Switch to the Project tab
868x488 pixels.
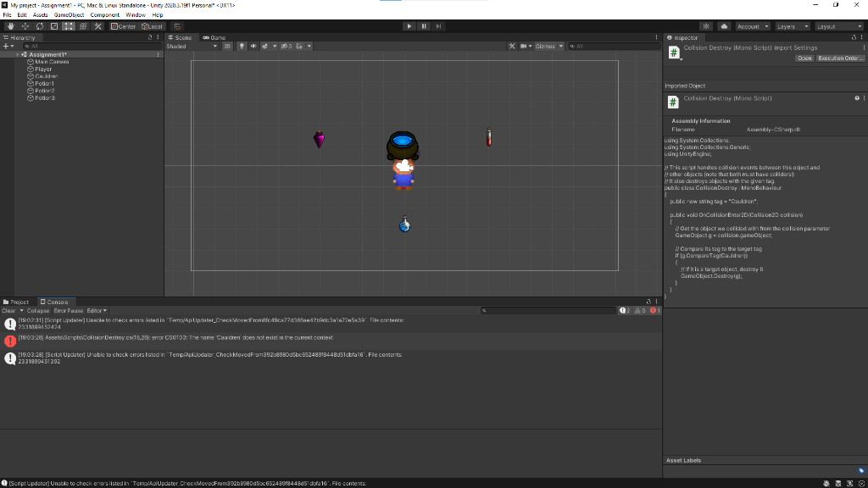pyautogui.click(x=18, y=302)
